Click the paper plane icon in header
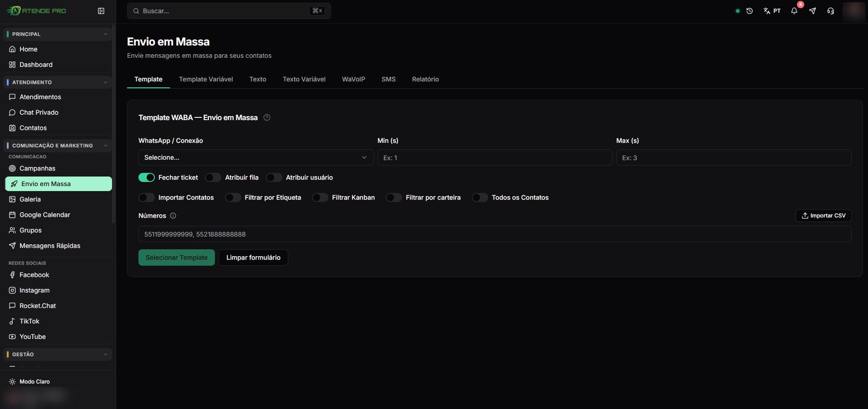Viewport: 868px width, 409px height. 812,11
